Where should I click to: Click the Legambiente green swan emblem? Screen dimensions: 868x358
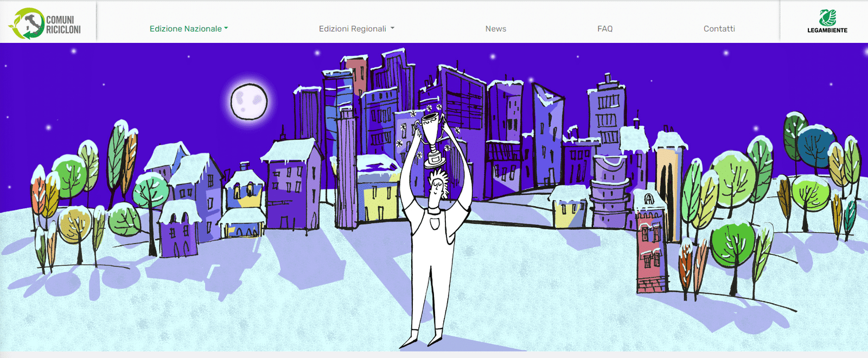tap(827, 17)
